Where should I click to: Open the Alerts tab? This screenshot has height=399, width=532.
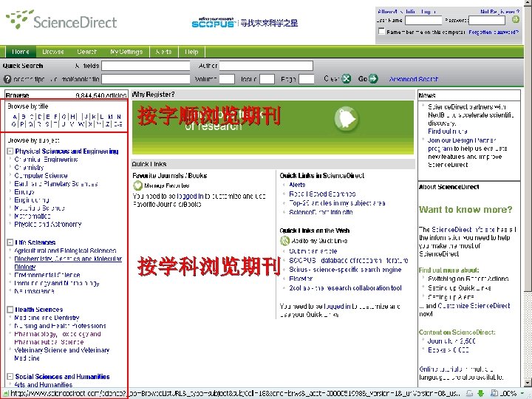pos(163,52)
